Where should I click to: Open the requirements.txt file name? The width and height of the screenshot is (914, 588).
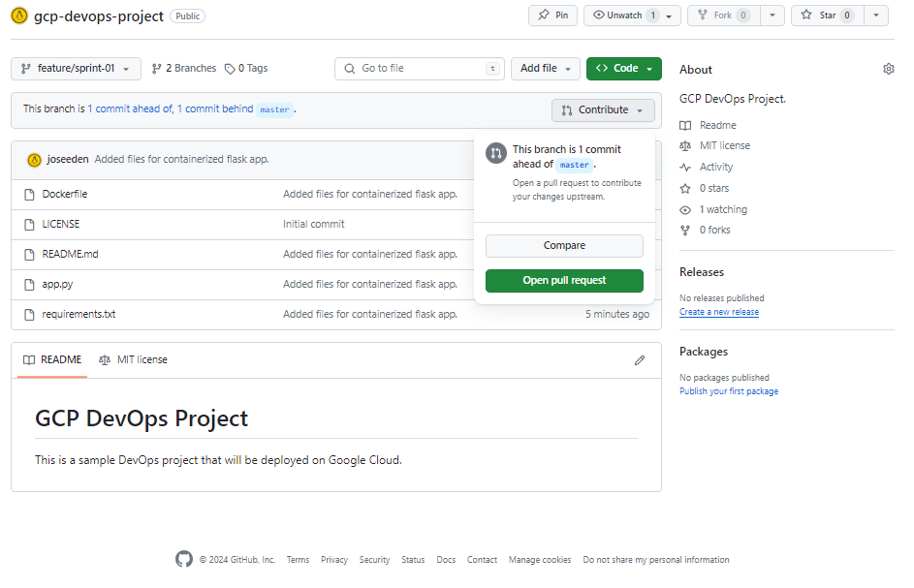79,314
